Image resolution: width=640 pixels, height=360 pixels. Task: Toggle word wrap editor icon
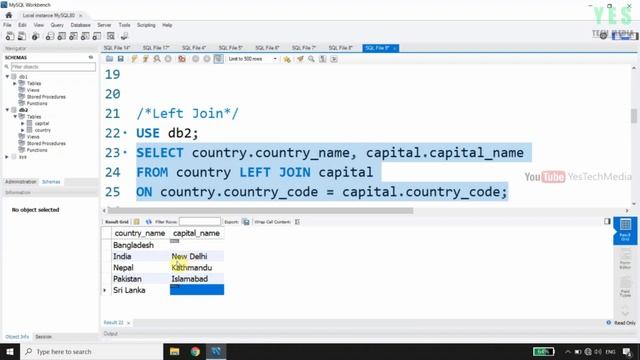click(x=334, y=59)
